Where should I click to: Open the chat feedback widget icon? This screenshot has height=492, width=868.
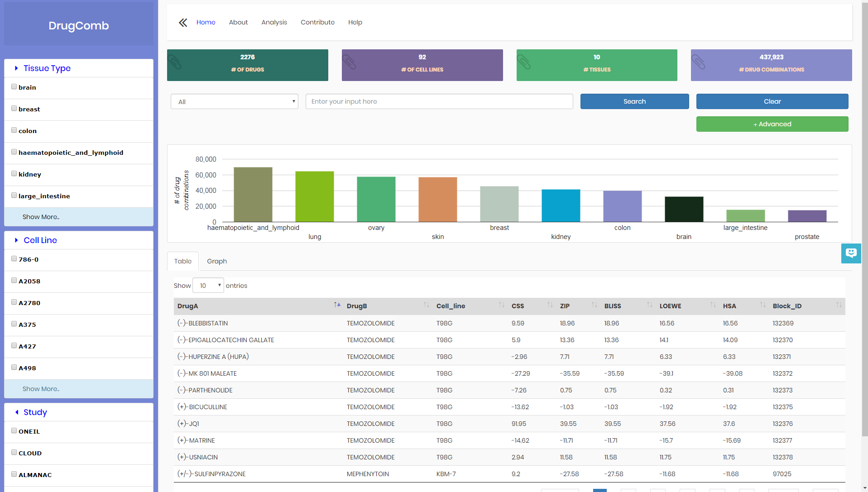[851, 253]
